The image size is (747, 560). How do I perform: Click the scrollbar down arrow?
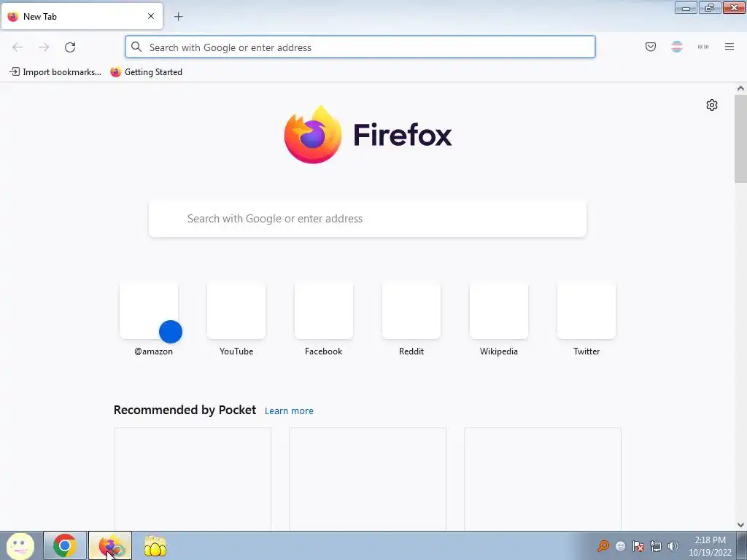coord(740,525)
